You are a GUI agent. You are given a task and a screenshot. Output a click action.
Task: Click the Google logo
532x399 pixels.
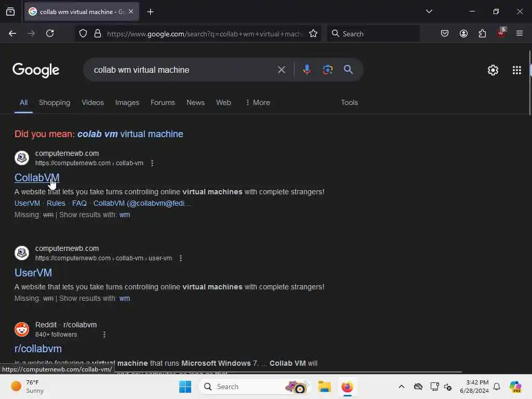36,70
